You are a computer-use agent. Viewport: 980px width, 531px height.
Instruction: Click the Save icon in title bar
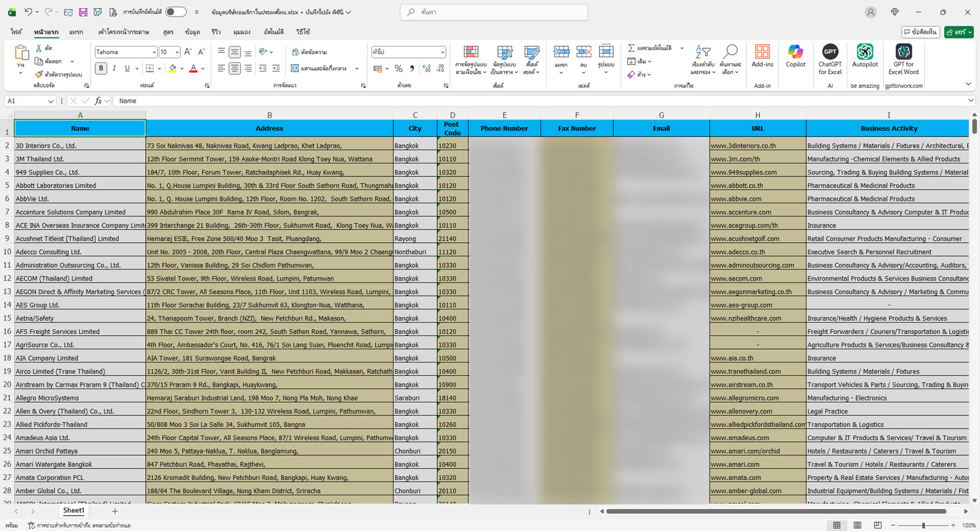click(83, 12)
